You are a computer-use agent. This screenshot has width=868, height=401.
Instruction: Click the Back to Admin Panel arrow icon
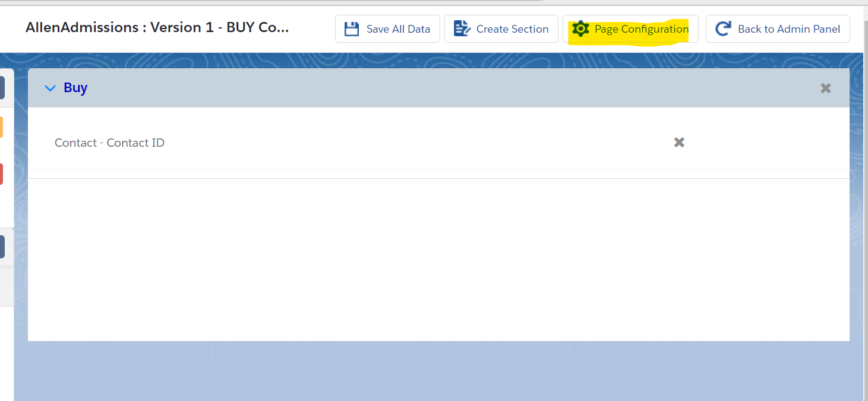coord(723,29)
